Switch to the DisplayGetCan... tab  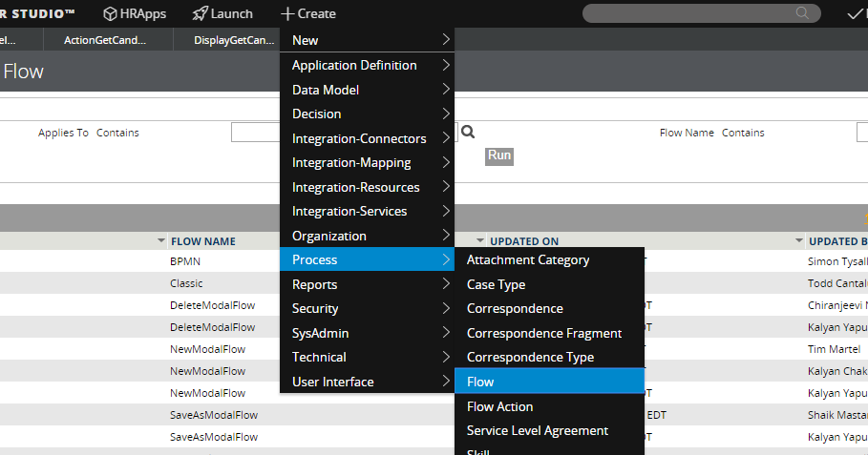tap(234, 40)
